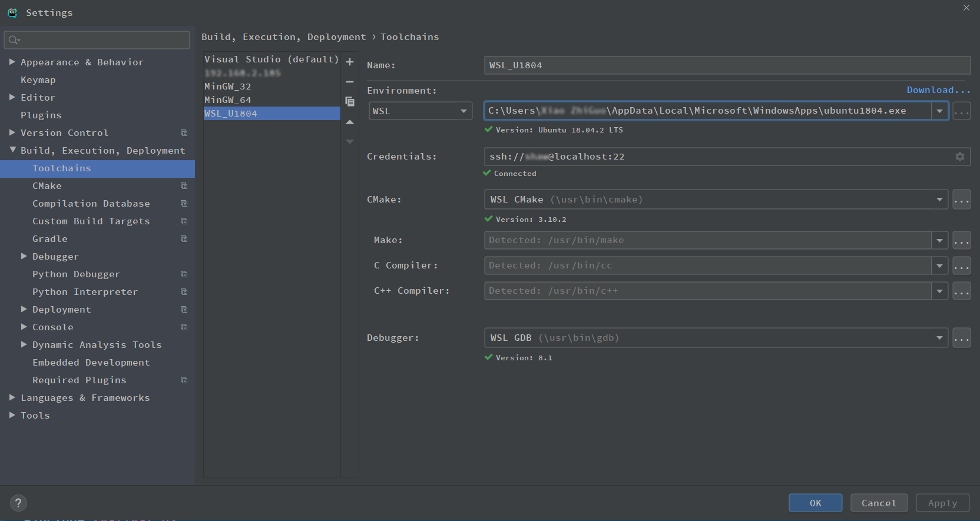Add a new toolchain with plus icon

(350, 62)
